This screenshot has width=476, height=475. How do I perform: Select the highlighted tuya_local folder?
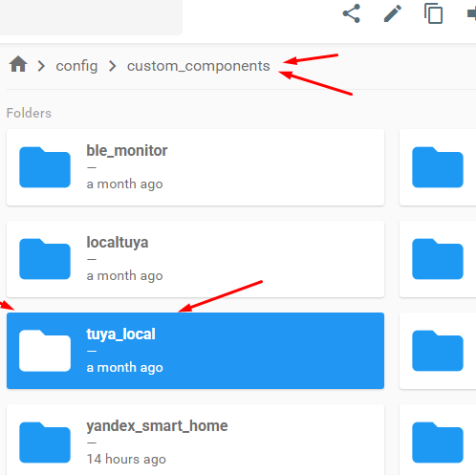[195, 351]
